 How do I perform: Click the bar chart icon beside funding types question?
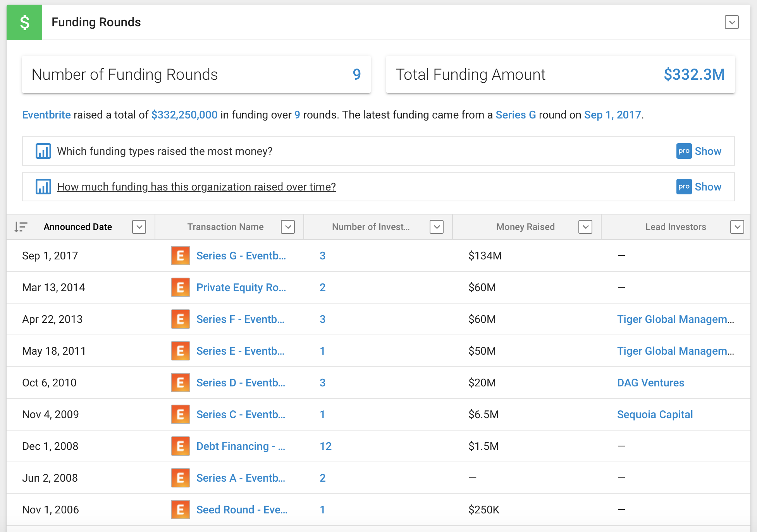pyautogui.click(x=43, y=151)
